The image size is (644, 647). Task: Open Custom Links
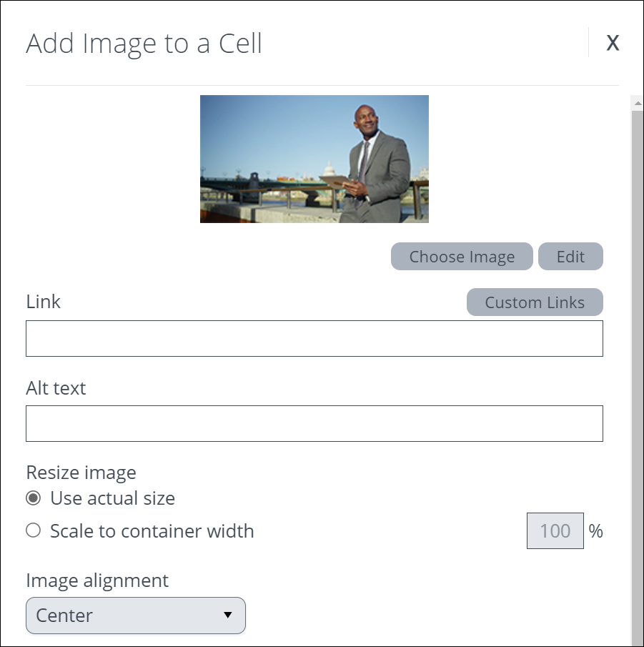[x=534, y=302]
